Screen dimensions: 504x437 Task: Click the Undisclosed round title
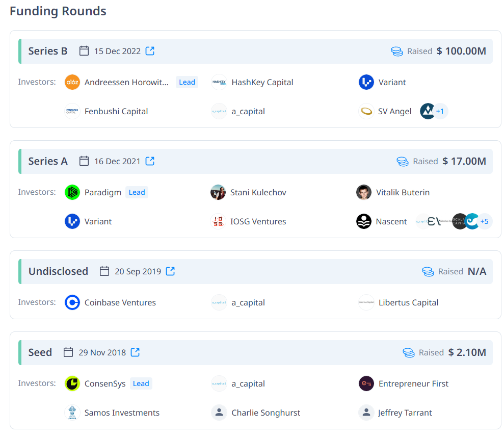click(x=58, y=271)
